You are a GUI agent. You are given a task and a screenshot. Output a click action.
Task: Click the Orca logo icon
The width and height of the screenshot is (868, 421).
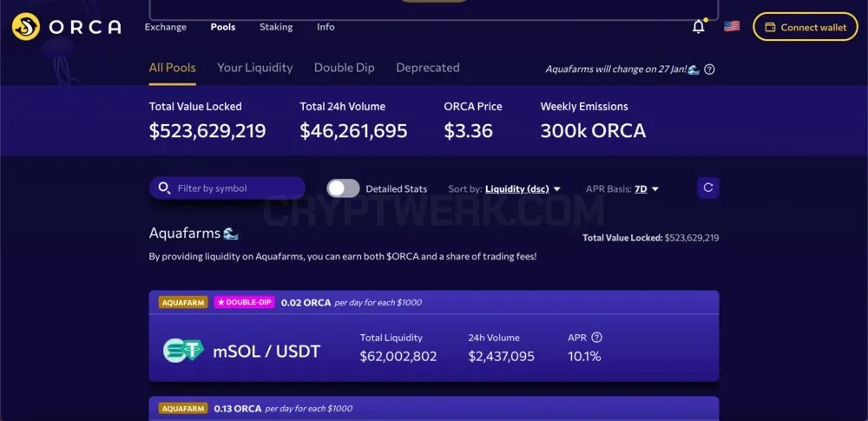(26, 27)
